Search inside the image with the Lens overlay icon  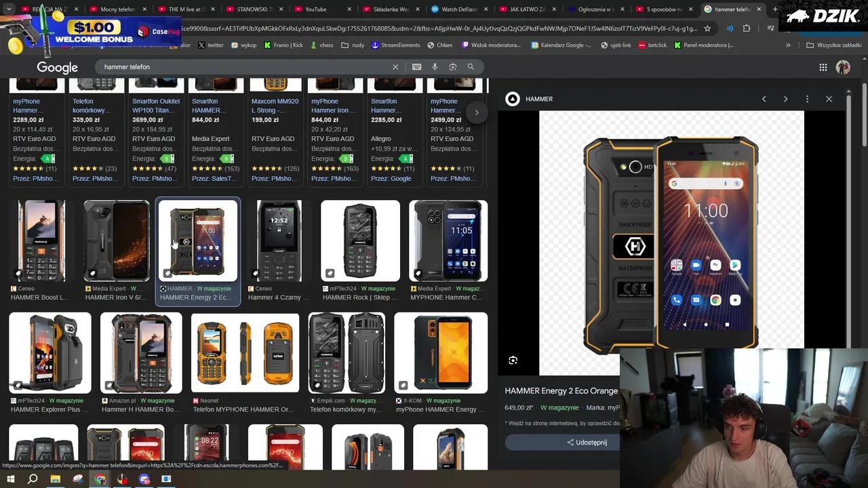tap(513, 361)
